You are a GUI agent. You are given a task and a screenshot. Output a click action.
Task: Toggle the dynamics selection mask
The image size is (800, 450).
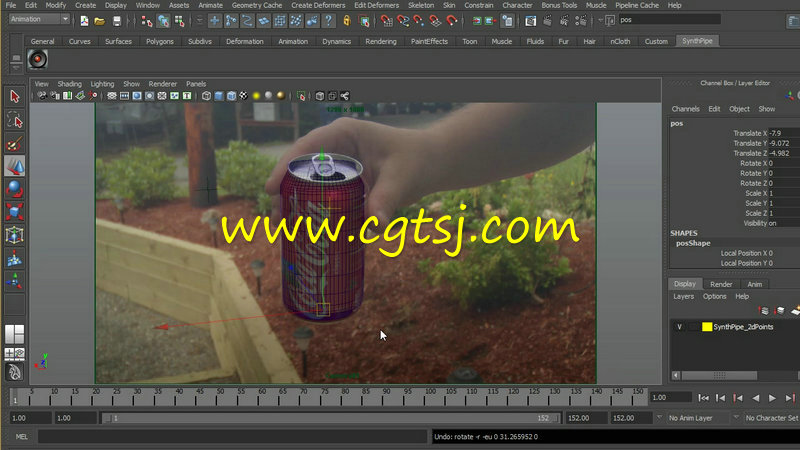[x=296, y=21]
